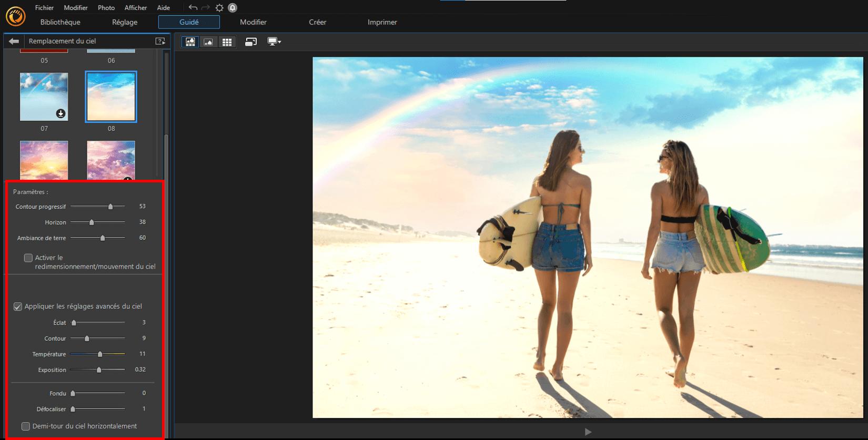The height and width of the screenshot is (440, 868).
Task: Click the compare/mirror display icon
Action: pos(251,42)
